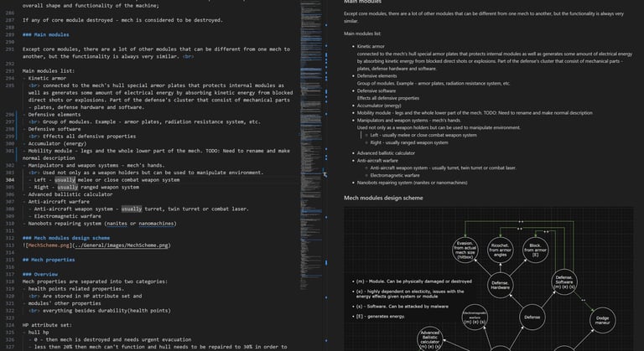Click the 'Advanced Ballistic calculator' diagram node
Image resolution: width=644 pixels, height=351 pixels.
[430, 340]
